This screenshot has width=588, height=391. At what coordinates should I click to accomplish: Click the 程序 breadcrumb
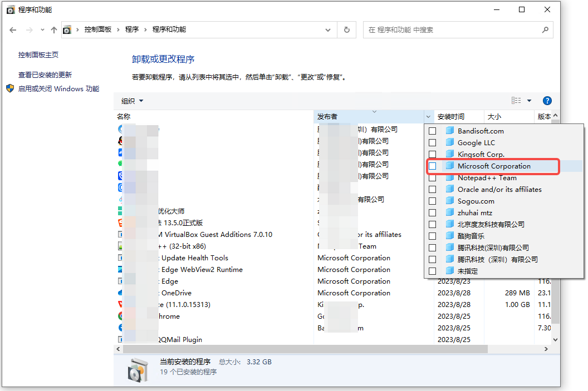(x=132, y=29)
